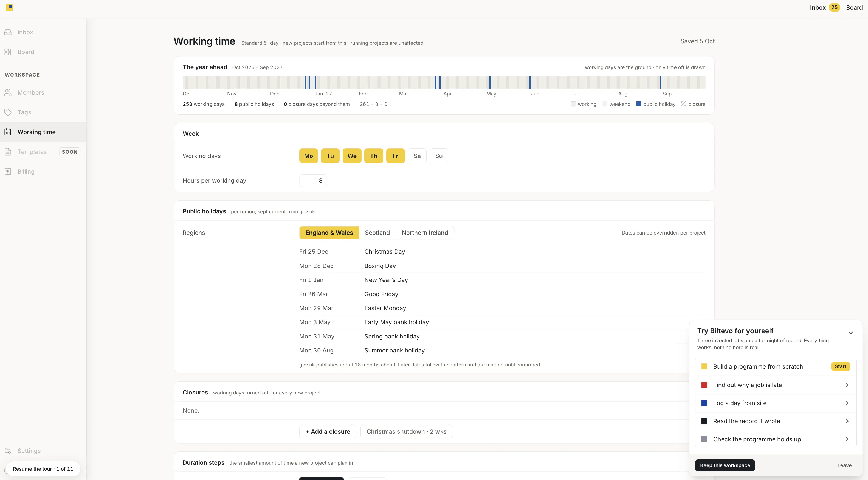Switch to Northern Ireland region tab
The image size is (868, 480).
point(425,233)
